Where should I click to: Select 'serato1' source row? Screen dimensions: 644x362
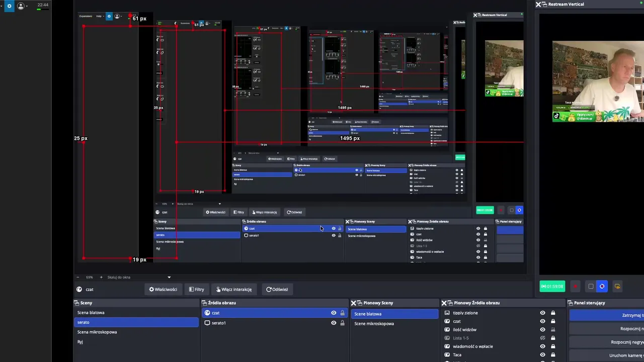[x=275, y=323]
